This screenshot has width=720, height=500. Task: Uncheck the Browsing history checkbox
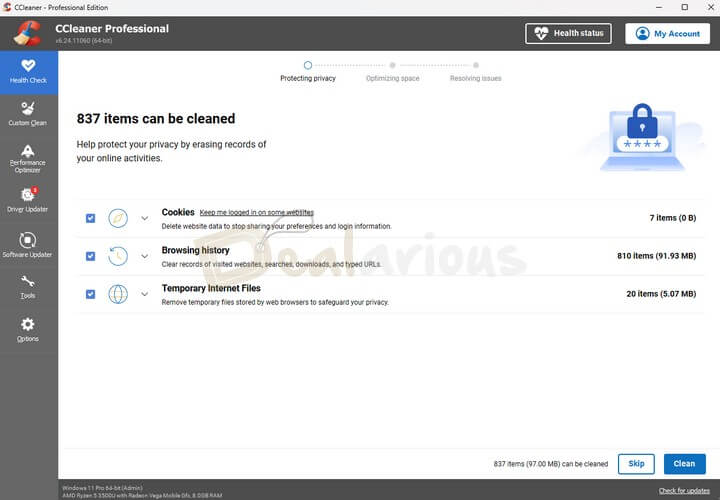90,256
